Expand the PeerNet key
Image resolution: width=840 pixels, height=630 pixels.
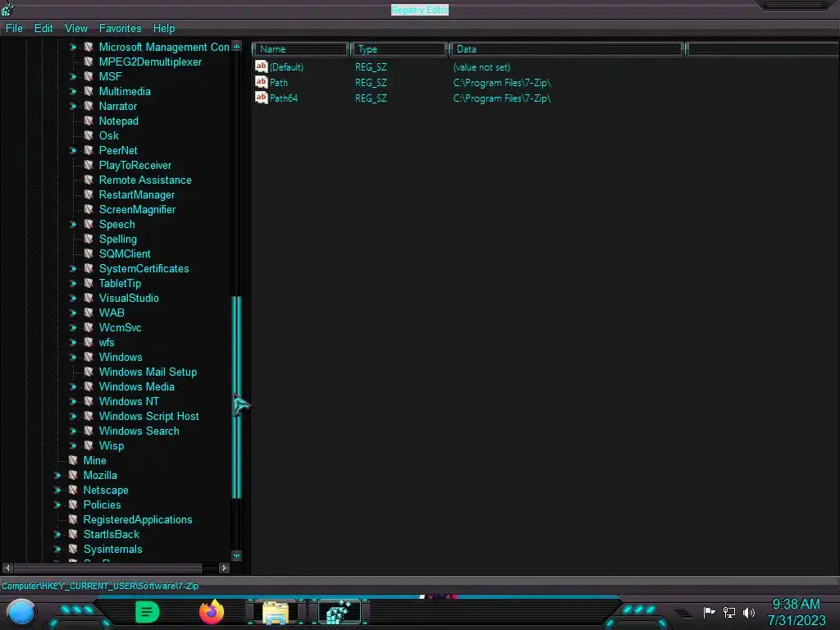[73, 151]
